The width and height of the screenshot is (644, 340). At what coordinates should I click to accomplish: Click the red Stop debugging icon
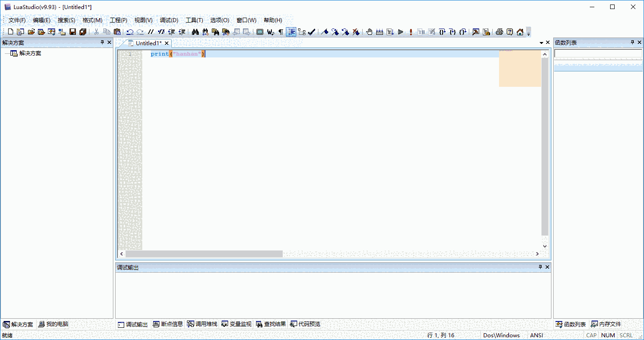(x=411, y=32)
